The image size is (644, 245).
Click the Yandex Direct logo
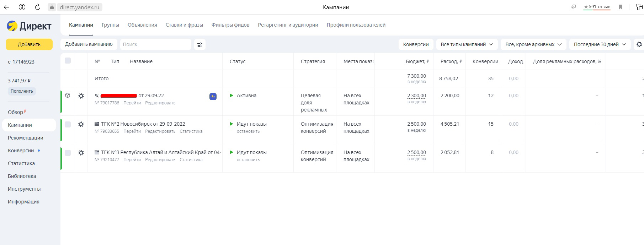(29, 26)
